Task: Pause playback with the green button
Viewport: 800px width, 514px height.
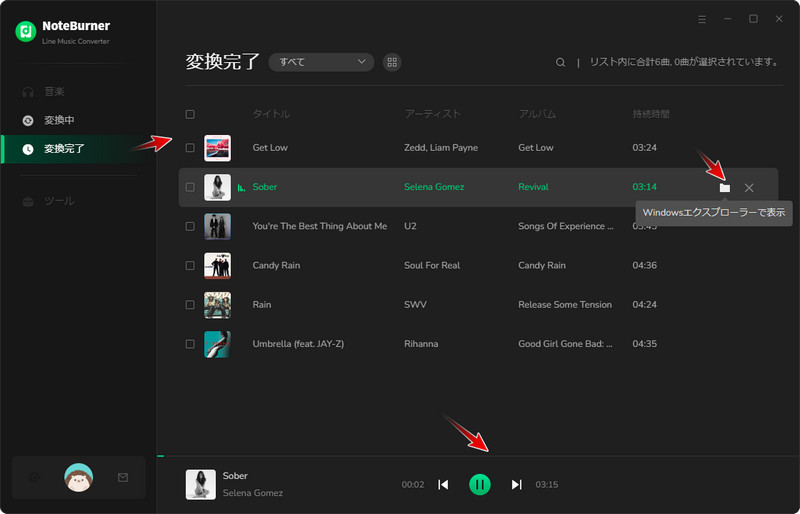Action: (480, 484)
